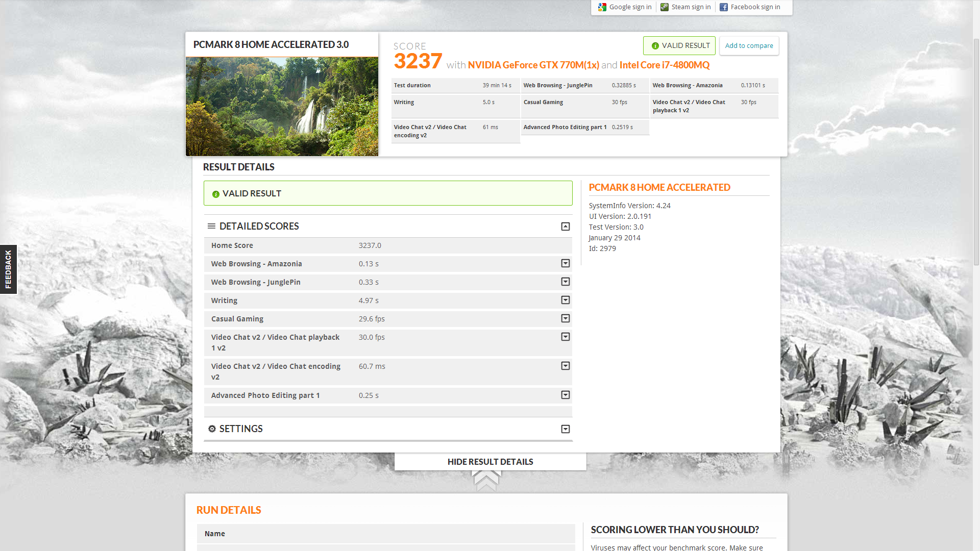Open Steam sign in link
Viewport: 980px width, 551px height.
tap(691, 7)
